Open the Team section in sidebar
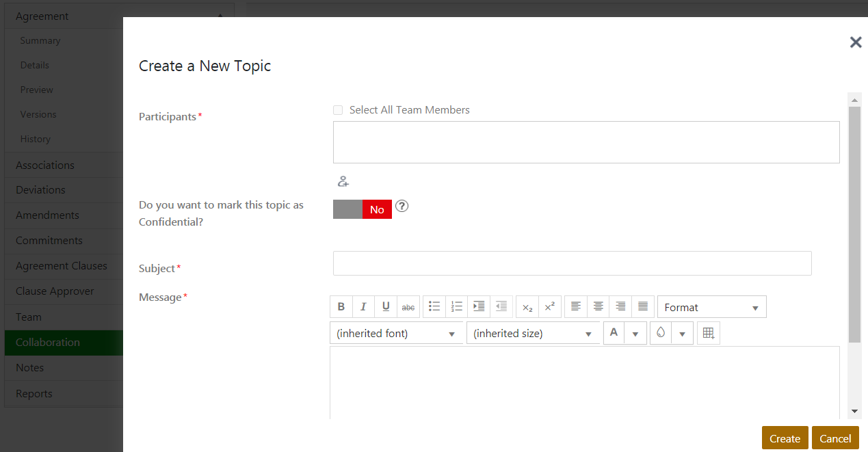This screenshot has width=868, height=452. pyautogui.click(x=29, y=317)
